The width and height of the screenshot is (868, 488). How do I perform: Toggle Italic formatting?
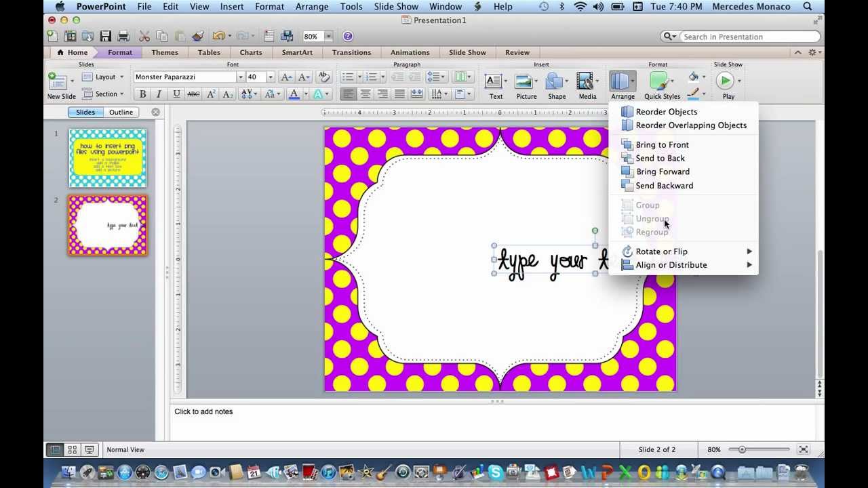point(159,94)
